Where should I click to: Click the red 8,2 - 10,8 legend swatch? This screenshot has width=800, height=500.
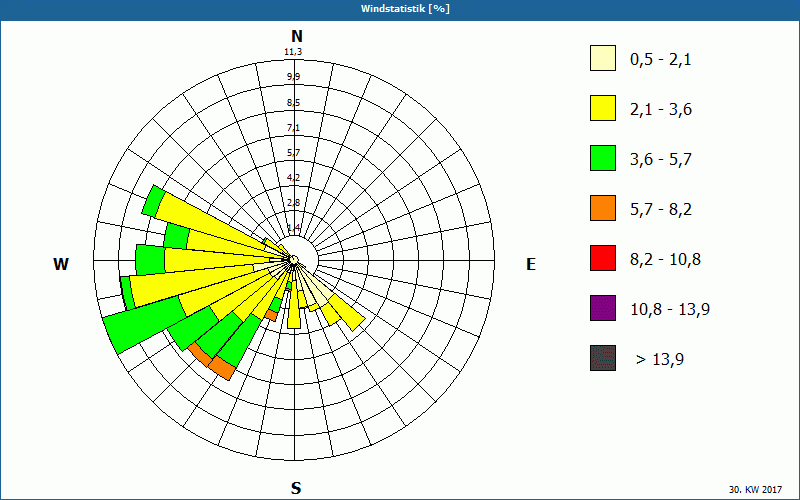[603, 258]
